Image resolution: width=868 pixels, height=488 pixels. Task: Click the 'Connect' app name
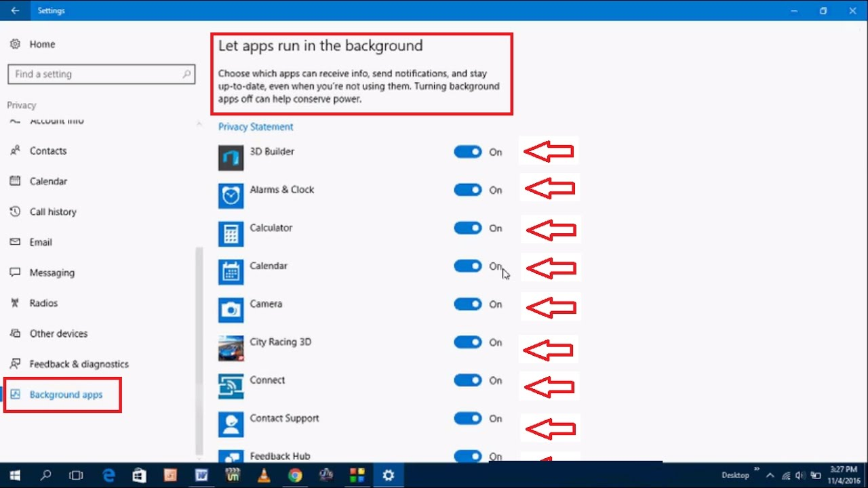pyautogui.click(x=267, y=380)
